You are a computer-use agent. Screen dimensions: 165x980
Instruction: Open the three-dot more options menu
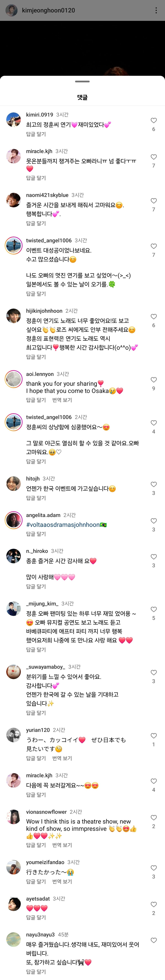coord(156,10)
